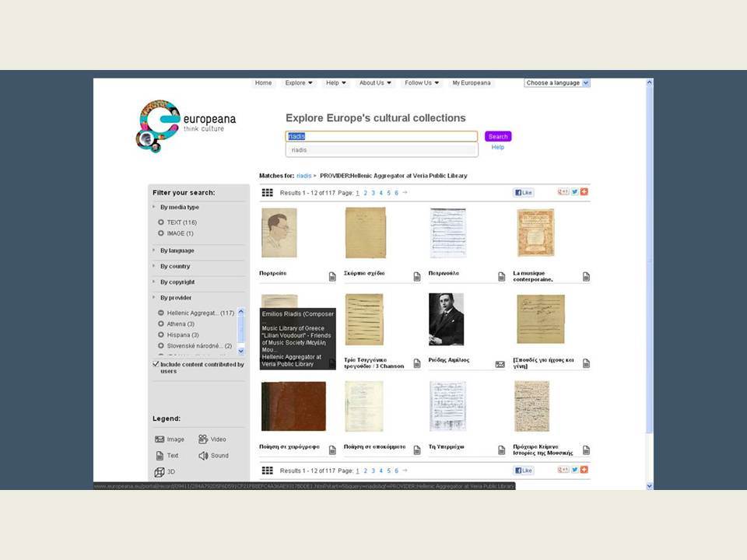Click the orange plus share icon in the top bar
This screenshot has width=747, height=560.
[x=584, y=191]
